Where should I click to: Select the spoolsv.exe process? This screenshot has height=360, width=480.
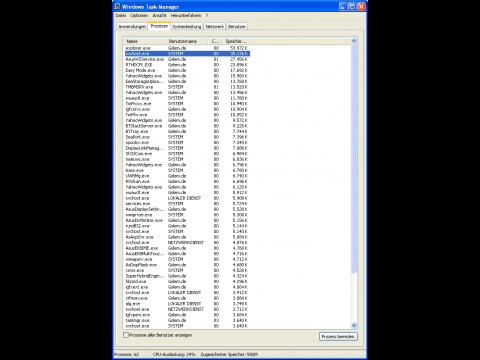(x=187, y=142)
